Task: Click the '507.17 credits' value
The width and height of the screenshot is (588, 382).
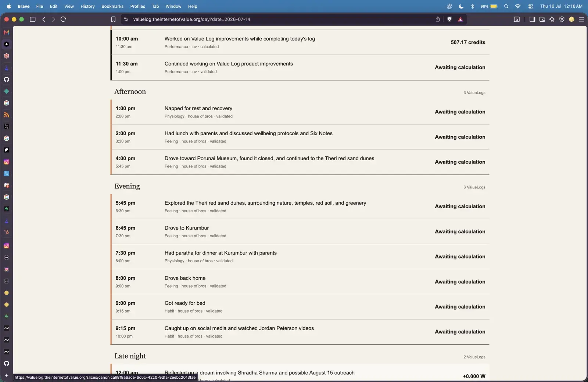Action: (468, 42)
